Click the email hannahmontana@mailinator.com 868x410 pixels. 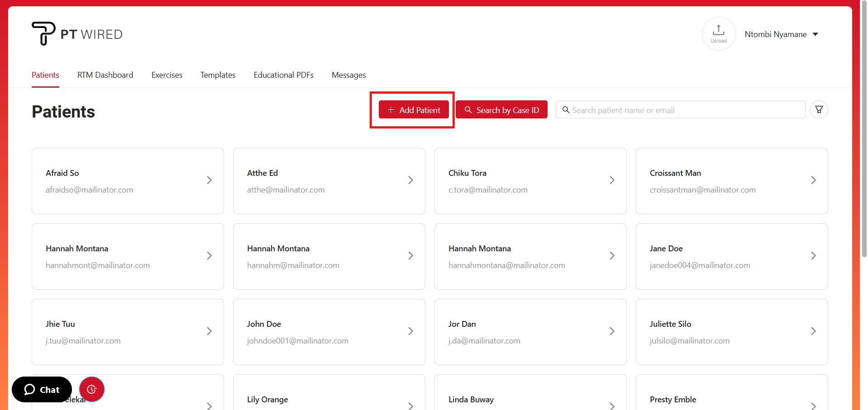pyautogui.click(x=507, y=265)
